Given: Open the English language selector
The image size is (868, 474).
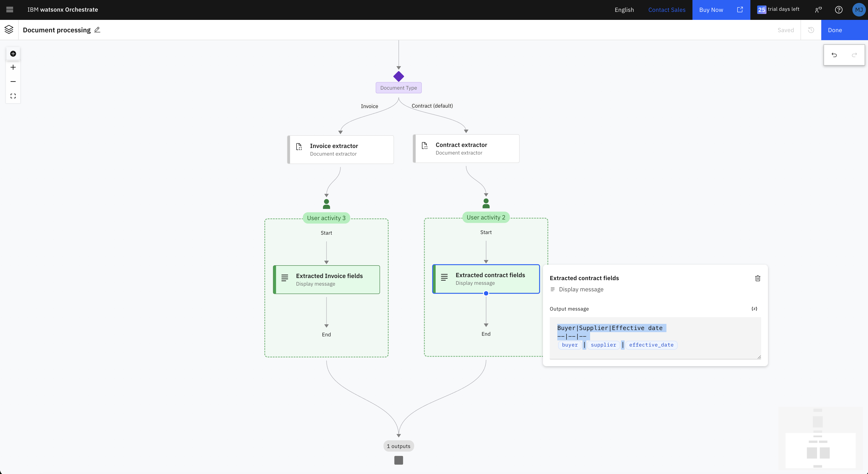Looking at the screenshot, I should tap(624, 10).
